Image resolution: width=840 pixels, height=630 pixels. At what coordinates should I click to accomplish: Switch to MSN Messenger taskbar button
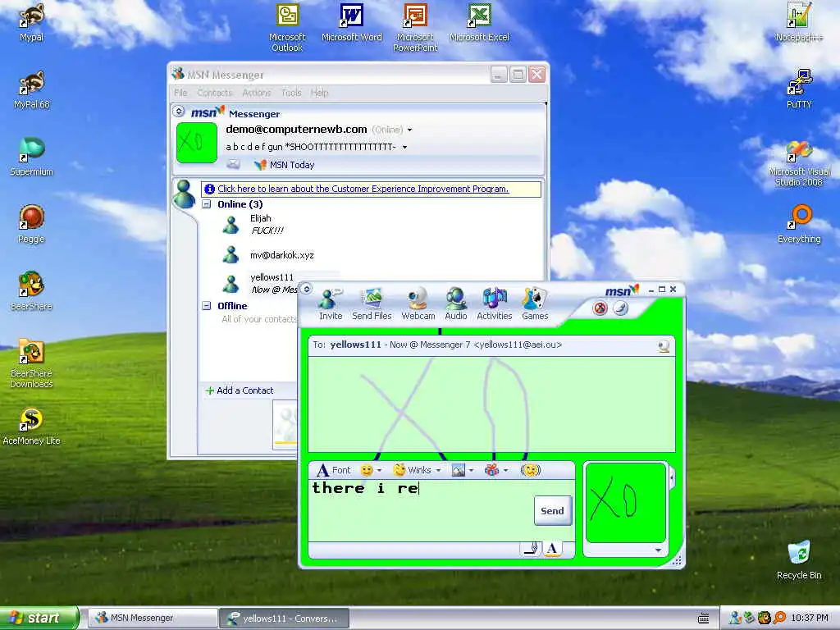[152, 618]
